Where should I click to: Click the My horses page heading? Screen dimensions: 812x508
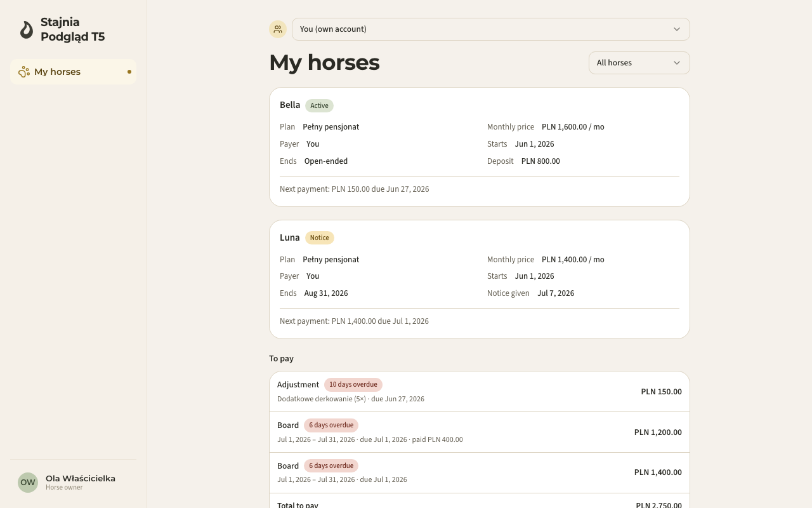coord(324,62)
